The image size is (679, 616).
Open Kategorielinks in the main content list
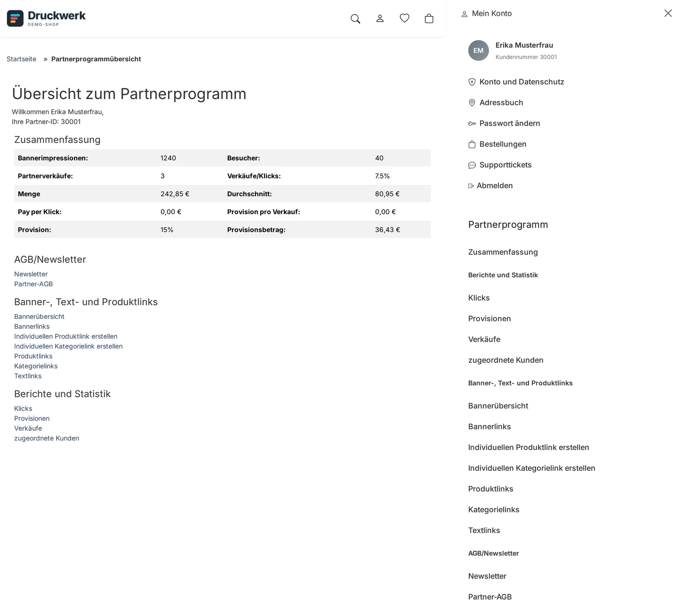coord(36,366)
